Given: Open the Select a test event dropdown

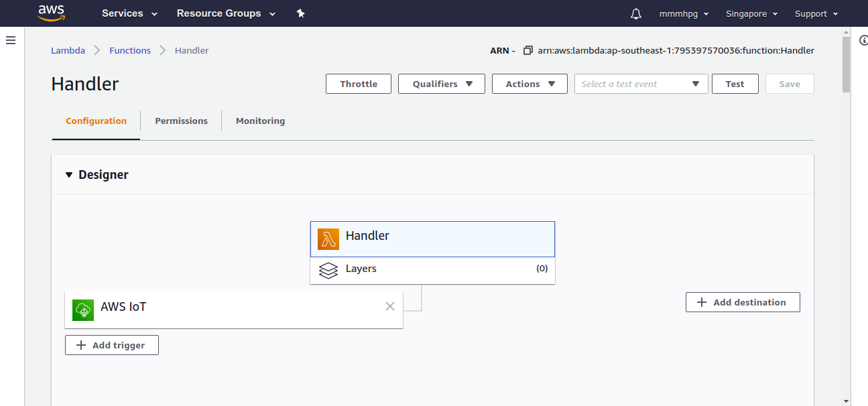Looking at the screenshot, I should pyautogui.click(x=641, y=84).
